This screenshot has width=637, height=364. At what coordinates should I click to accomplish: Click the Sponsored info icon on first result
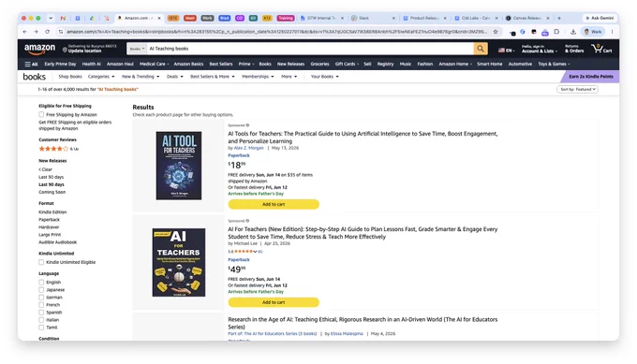coord(247,125)
